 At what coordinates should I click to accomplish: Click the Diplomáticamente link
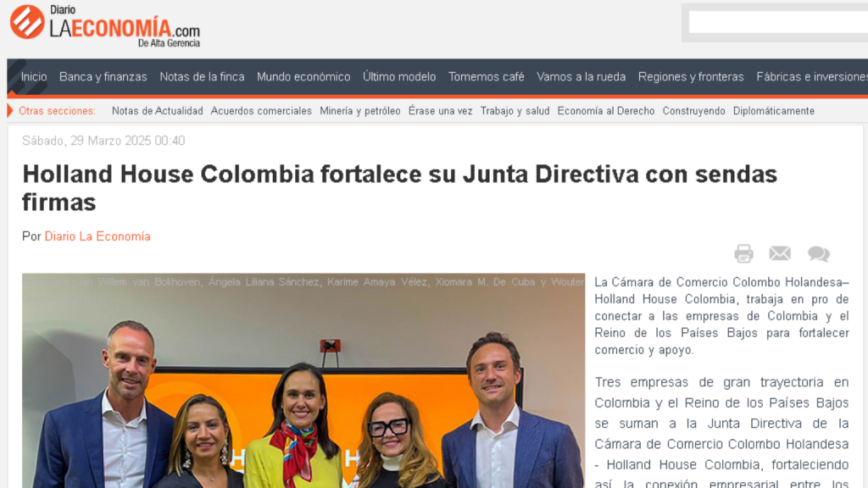pos(773,111)
